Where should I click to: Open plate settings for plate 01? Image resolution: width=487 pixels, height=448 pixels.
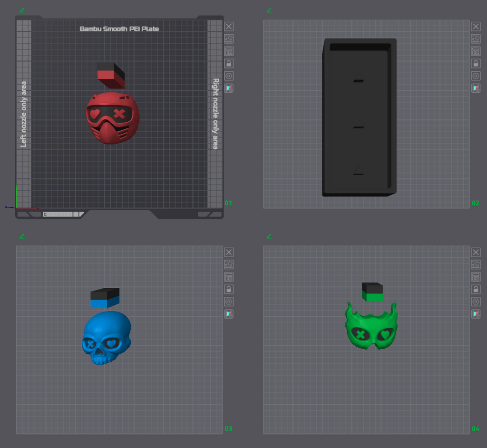point(229,76)
